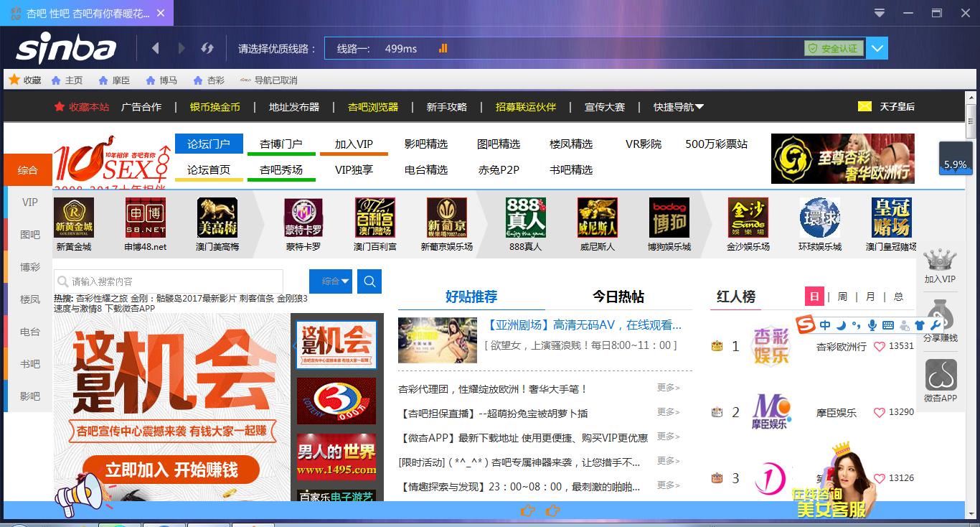
Task: Click the heart next to 13290
Action: (879, 412)
